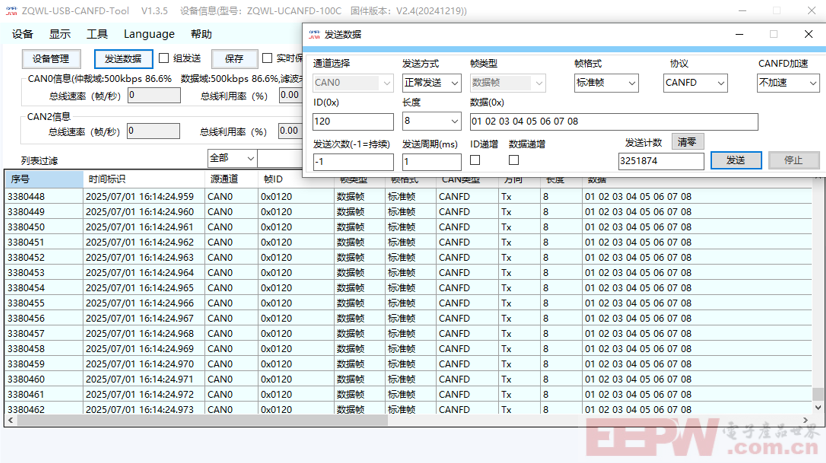The image size is (826, 463).
Task: Select row with 序号 3380455
Action: 408,303
